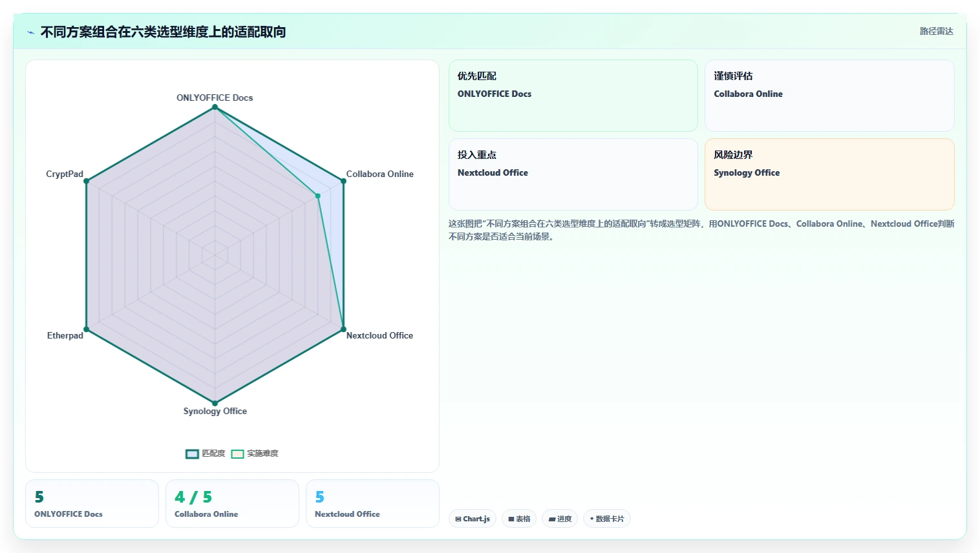Click the Etherpad radar axis label

tap(65, 335)
